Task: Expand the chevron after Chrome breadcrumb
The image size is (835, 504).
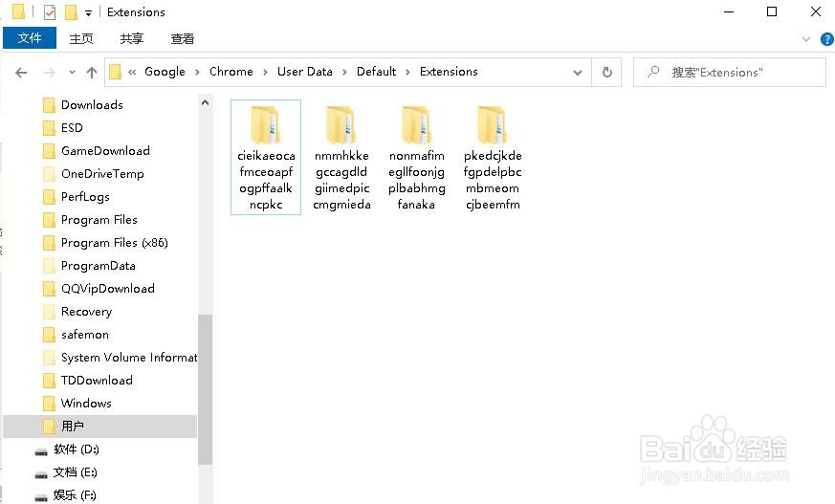Action: pyautogui.click(x=265, y=72)
